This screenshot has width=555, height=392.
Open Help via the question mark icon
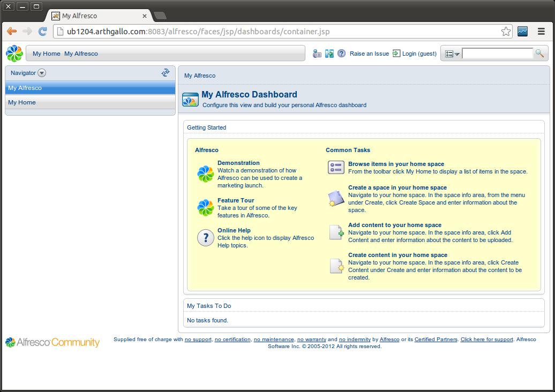click(341, 54)
